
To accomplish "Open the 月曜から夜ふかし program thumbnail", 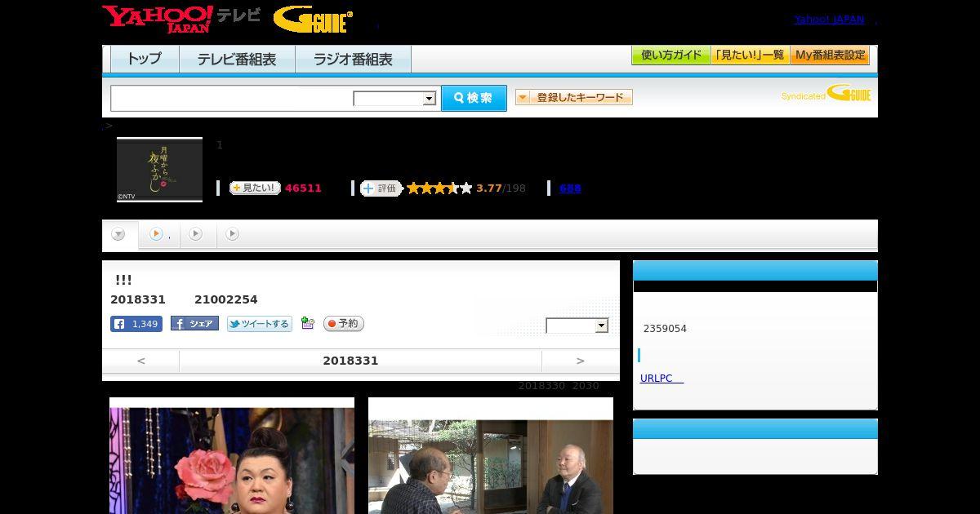I will tap(159, 170).
